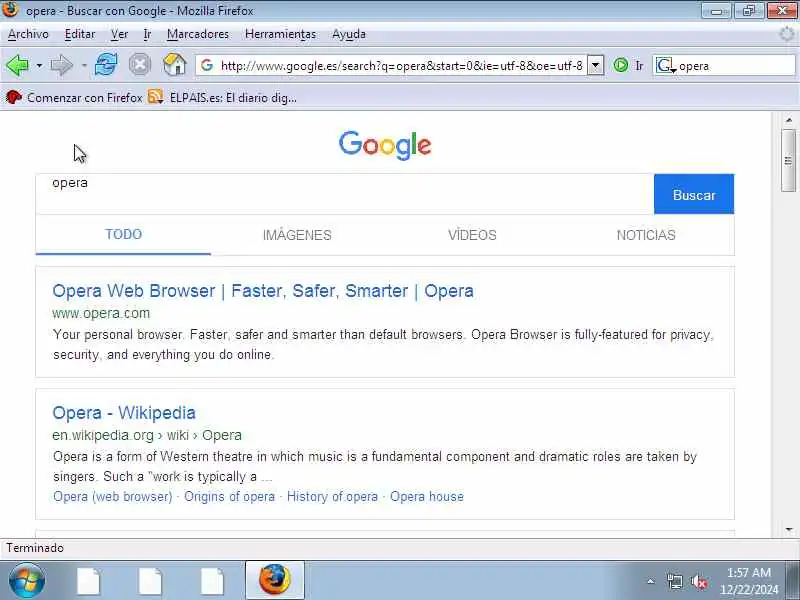The width and height of the screenshot is (800, 600).
Task: Click the scrollbar up arrow
Action: point(789,120)
